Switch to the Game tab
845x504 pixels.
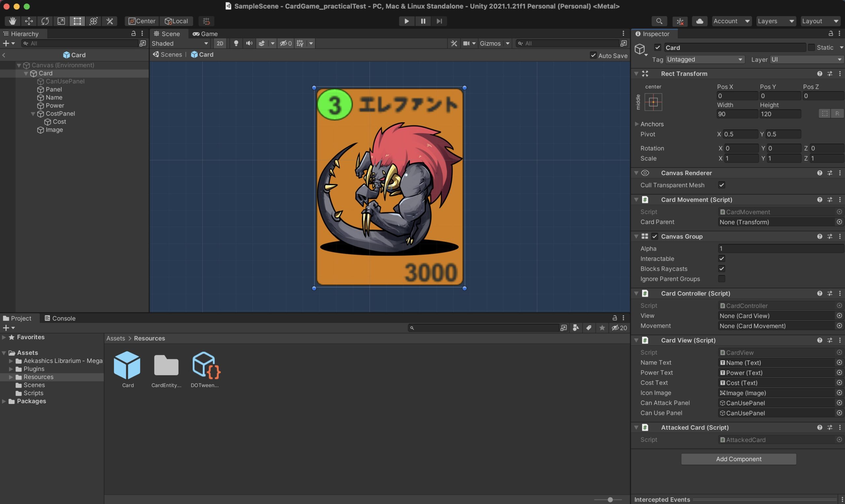pyautogui.click(x=205, y=34)
